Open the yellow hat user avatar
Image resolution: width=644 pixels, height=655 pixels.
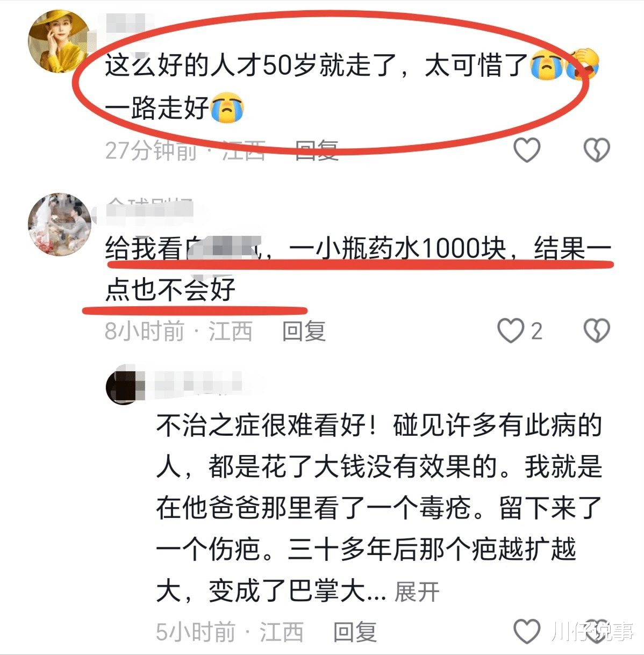coord(59,41)
